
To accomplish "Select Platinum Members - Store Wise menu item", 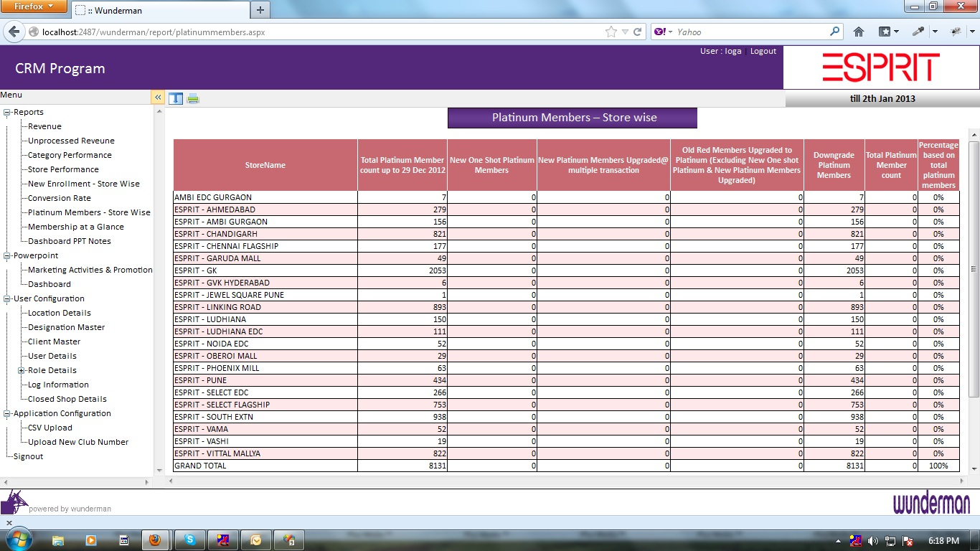I will click(x=89, y=212).
